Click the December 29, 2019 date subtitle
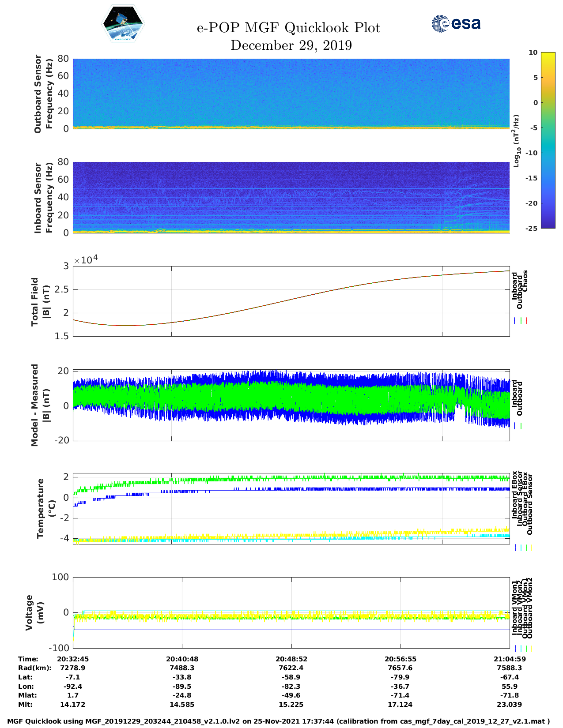This screenshot has width=563, height=728. click(x=291, y=45)
